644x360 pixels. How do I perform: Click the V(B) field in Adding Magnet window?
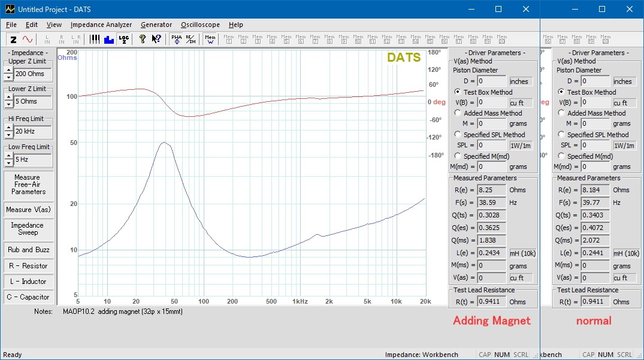[x=492, y=102]
